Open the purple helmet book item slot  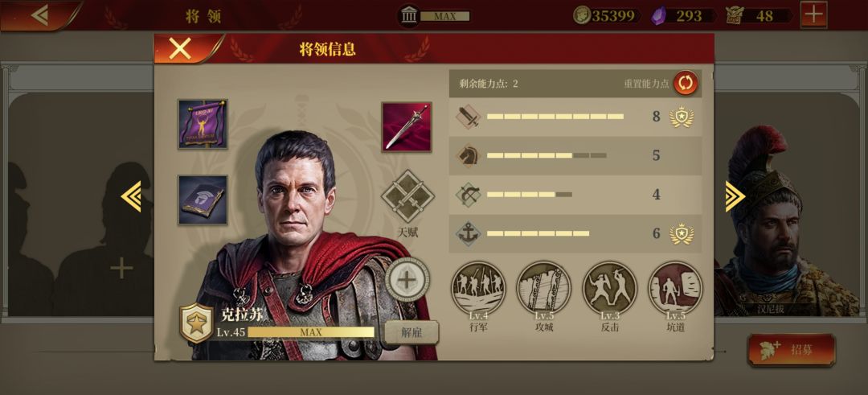pyautogui.click(x=203, y=200)
